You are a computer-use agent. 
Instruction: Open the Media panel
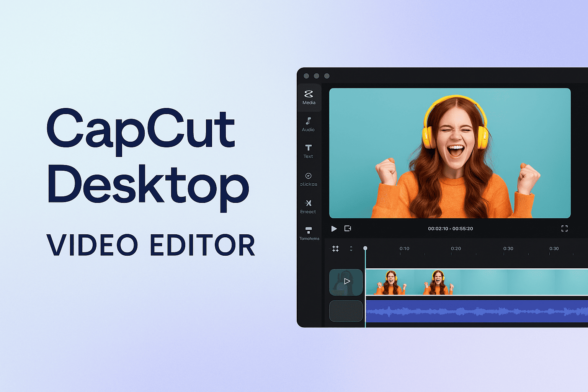309,98
